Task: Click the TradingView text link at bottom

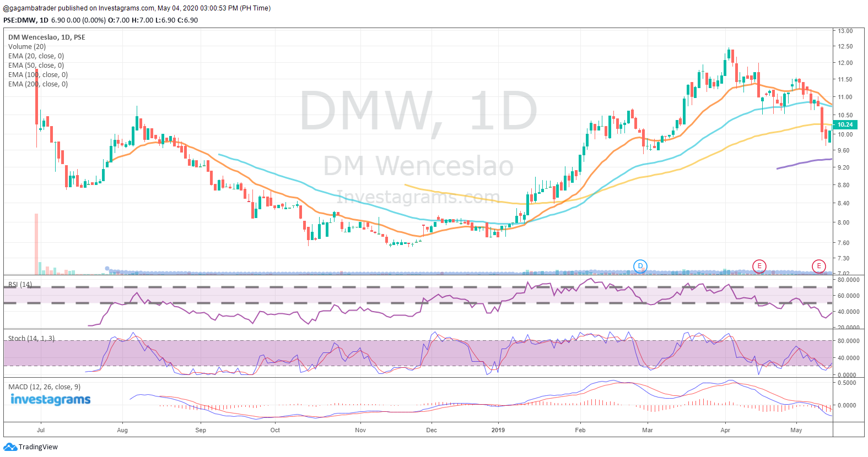Action: coord(38,447)
